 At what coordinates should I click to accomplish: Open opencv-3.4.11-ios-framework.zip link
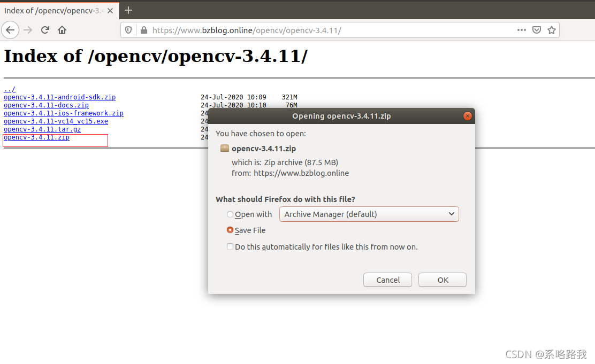coord(63,113)
